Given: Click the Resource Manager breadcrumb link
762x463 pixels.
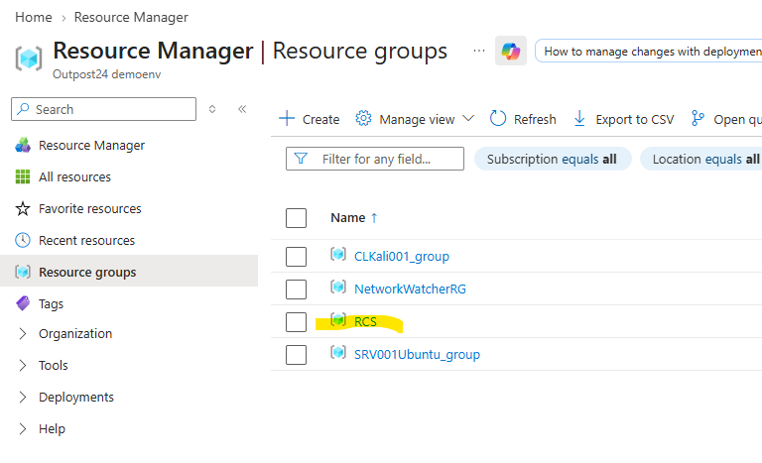Looking at the screenshot, I should click(131, 17).
